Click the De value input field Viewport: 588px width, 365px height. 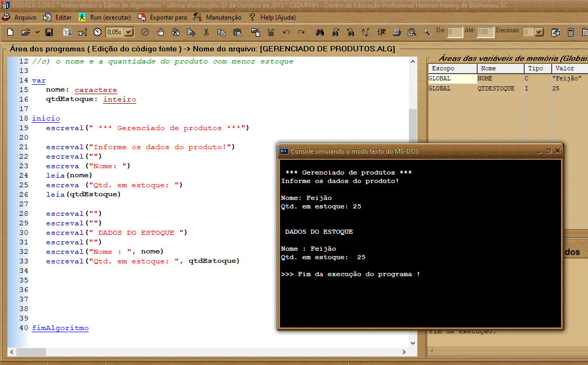455,32
